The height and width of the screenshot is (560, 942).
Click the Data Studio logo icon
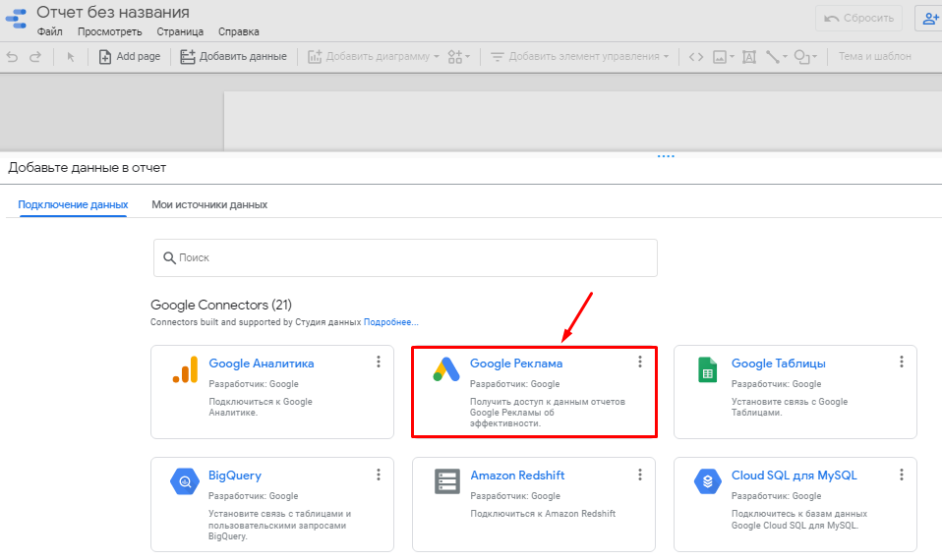pyautogui.click(x=16, y=19)
